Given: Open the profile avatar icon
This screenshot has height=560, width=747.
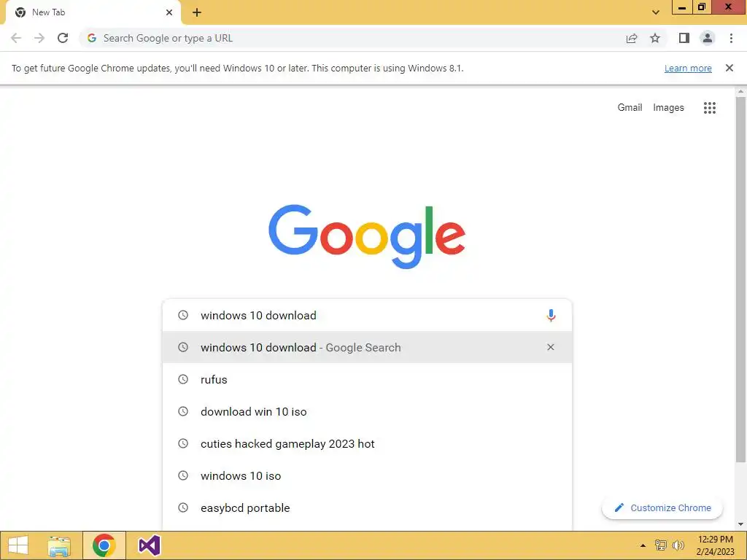Looking at the screenshot, I should pyautogui.click(x=708, y=38).
